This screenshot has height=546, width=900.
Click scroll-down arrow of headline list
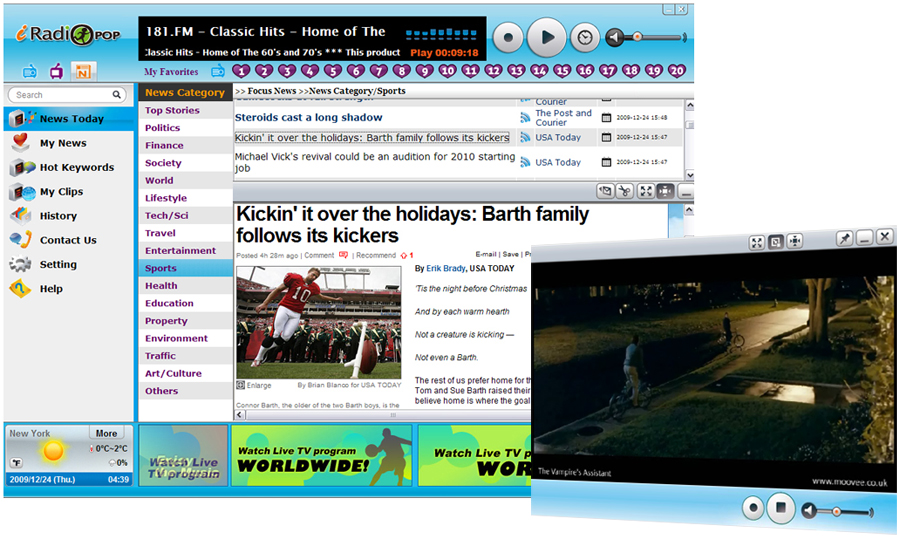pyautogui.click(x=690, y=175)
